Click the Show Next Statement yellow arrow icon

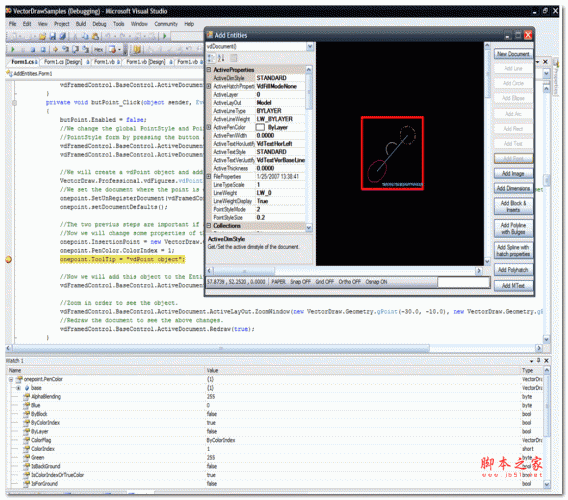pyautogui.click(x=55, y=49)
